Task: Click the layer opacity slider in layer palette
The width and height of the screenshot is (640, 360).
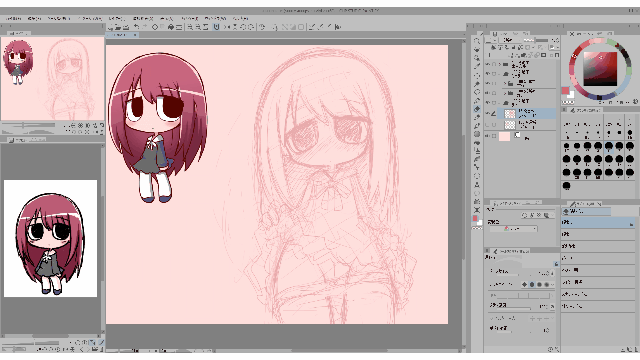Action: pyautogui.click(x=536, y=40)
